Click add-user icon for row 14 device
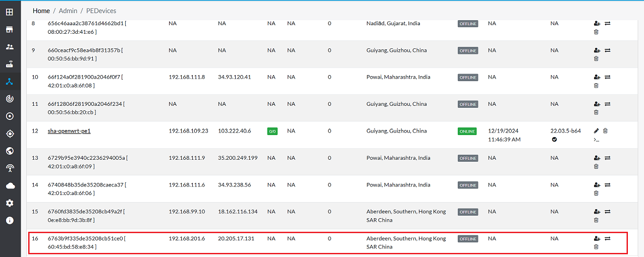The height and width of the screenshot is (257, 644). click(597, 185)
